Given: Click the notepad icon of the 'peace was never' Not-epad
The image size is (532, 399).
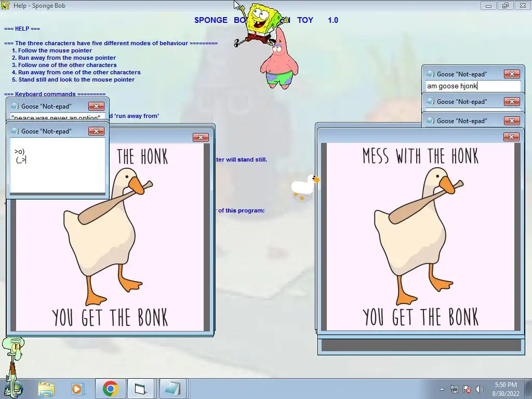Looking at the screenshot, I should coord(15,106).
